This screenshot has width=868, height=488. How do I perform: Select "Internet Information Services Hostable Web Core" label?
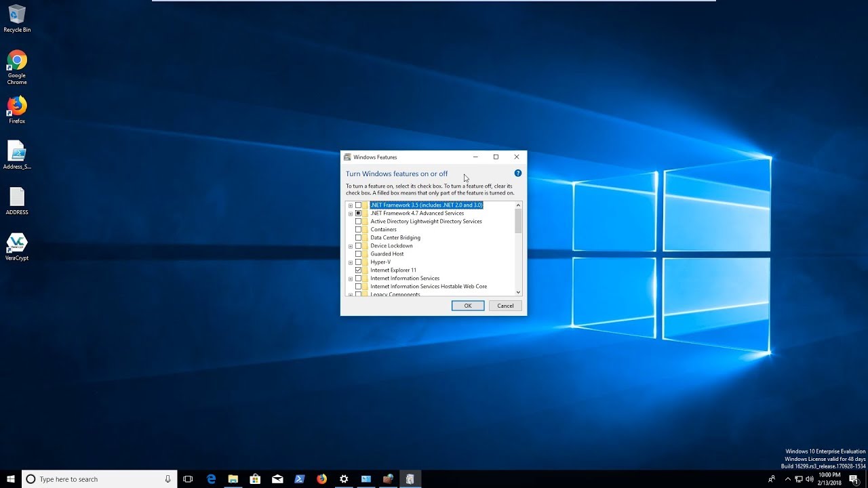coord(429,287)
